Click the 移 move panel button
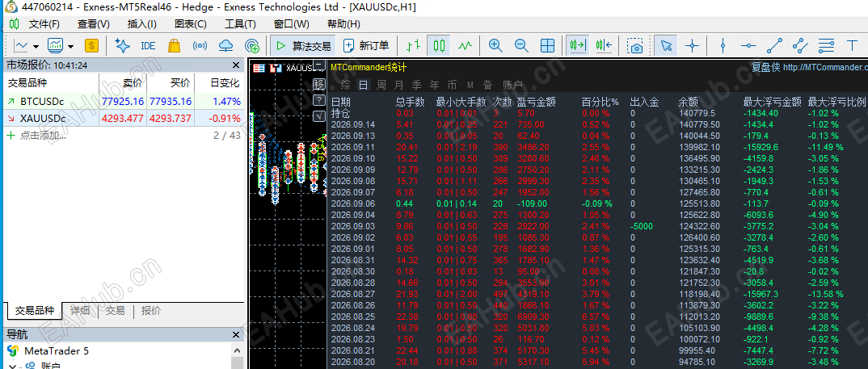This screenshot has height=369, width=868. click(x=319, y=85)
